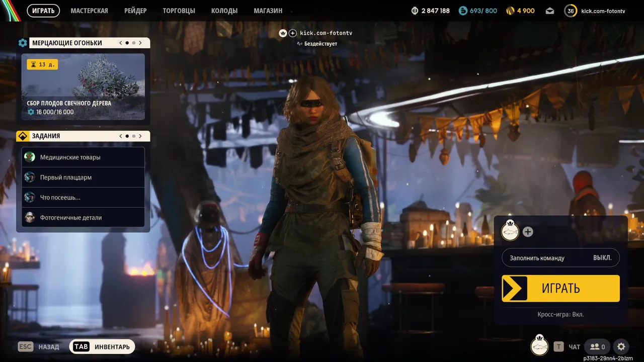Click the player avatar in squad panel
This screenshot has width=644, height=362.
(x=510, y=231)
